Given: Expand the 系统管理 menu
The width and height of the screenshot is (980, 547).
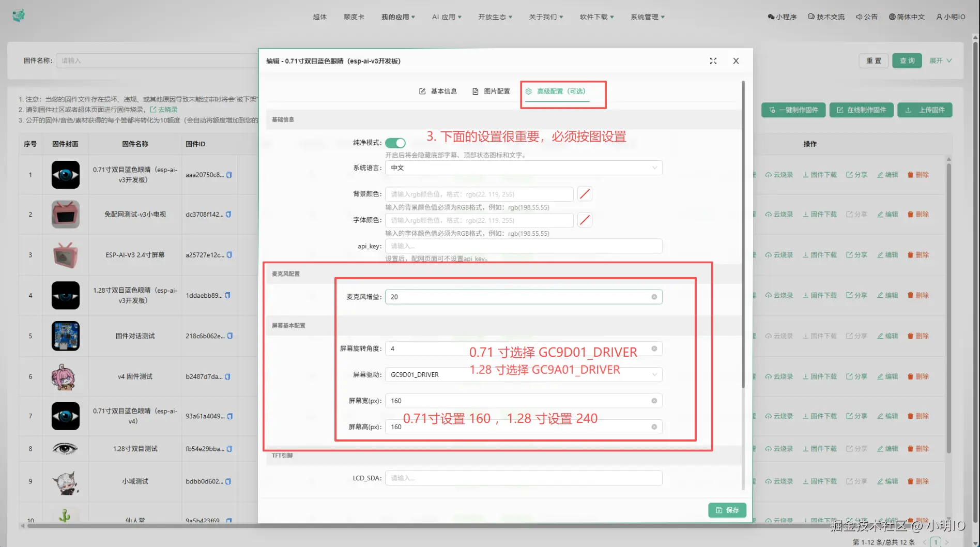Looking at the screenshot, I should pyautogui.click(x=648, y=17).
